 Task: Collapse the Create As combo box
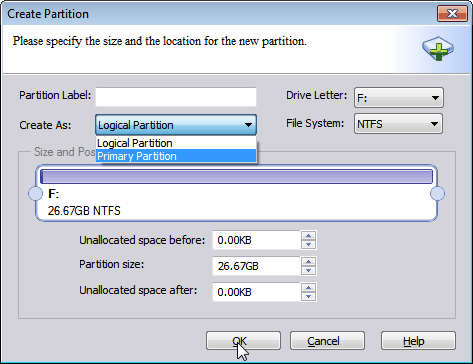tap(176, 125)
